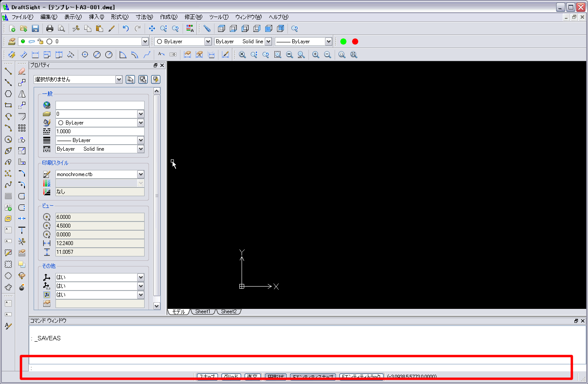The width and height of the screenshot is (588, 384).
Task: Click the scroll-up arrow of the Properties panel
Action: click(x=157, y=91)
